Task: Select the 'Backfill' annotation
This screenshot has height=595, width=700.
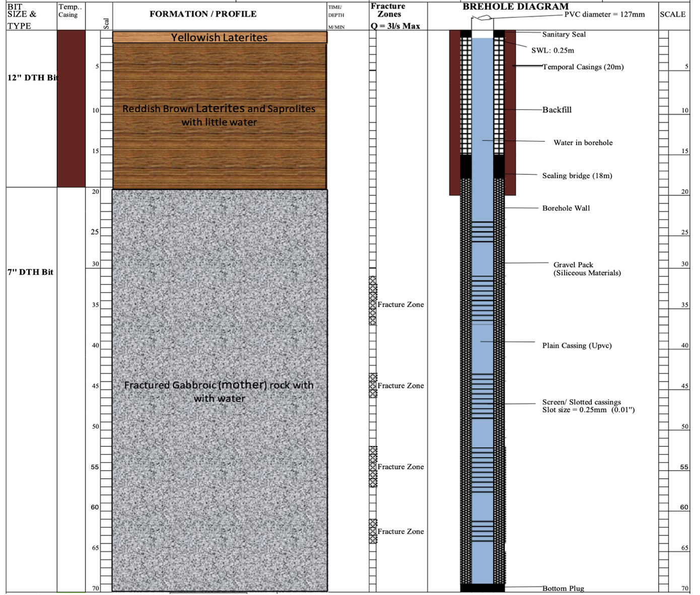Action: pos(557,110)
